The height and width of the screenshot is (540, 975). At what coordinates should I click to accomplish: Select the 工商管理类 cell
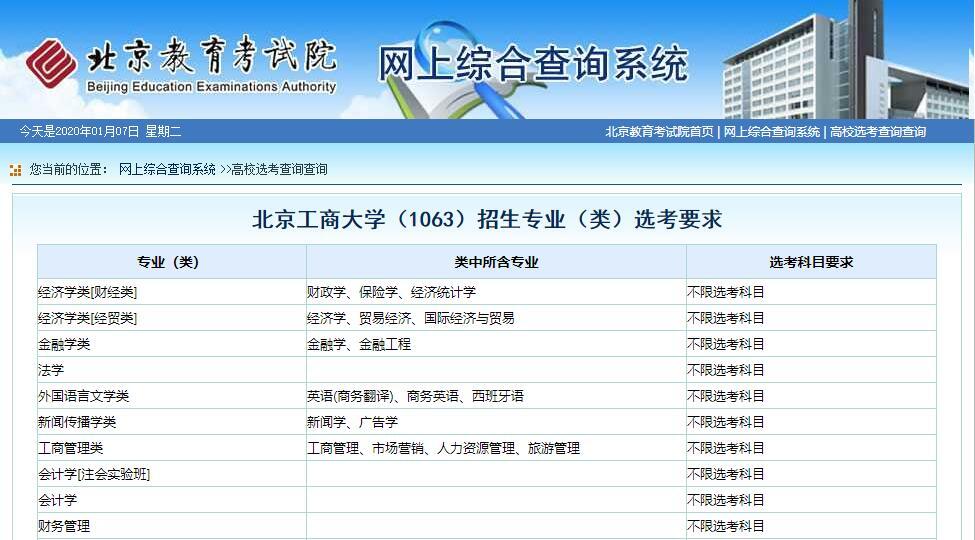pyautogui.click(x=172, y=449)
